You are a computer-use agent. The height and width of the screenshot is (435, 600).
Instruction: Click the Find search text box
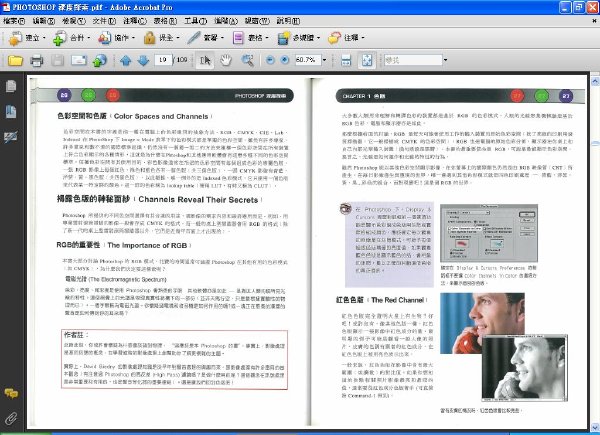tap(413, 60)
